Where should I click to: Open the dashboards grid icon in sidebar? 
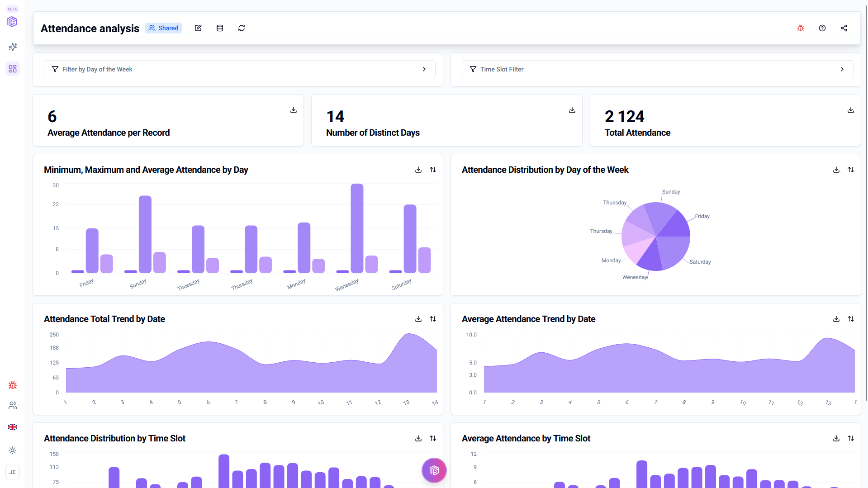[12, 69]
